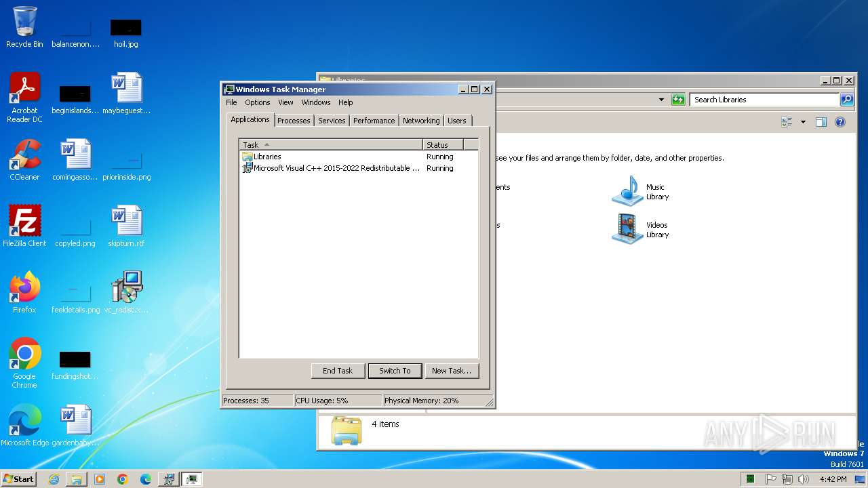Click the Libraries search magnifier icon
Viewport: 868px width, 488px height.
click(847, 100)
